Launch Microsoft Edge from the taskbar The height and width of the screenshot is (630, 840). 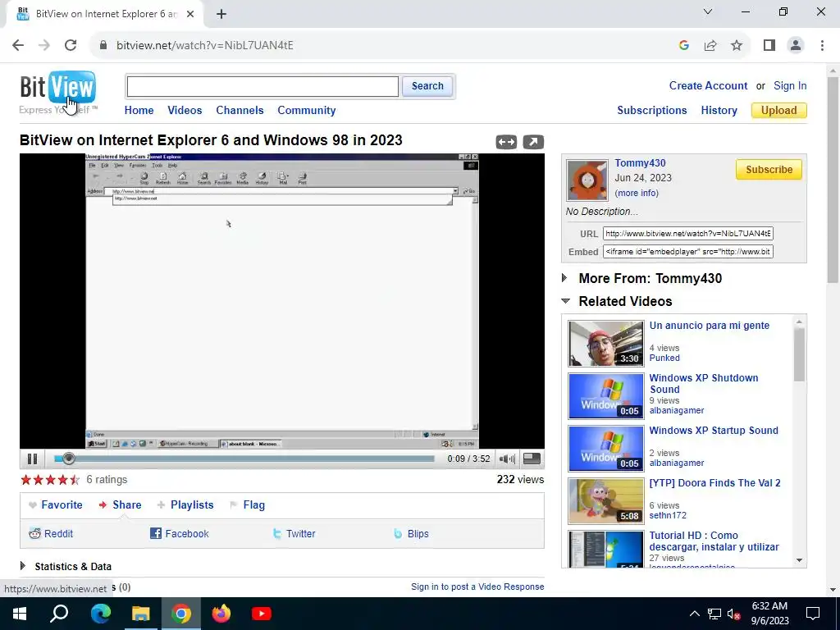(100, 614)
